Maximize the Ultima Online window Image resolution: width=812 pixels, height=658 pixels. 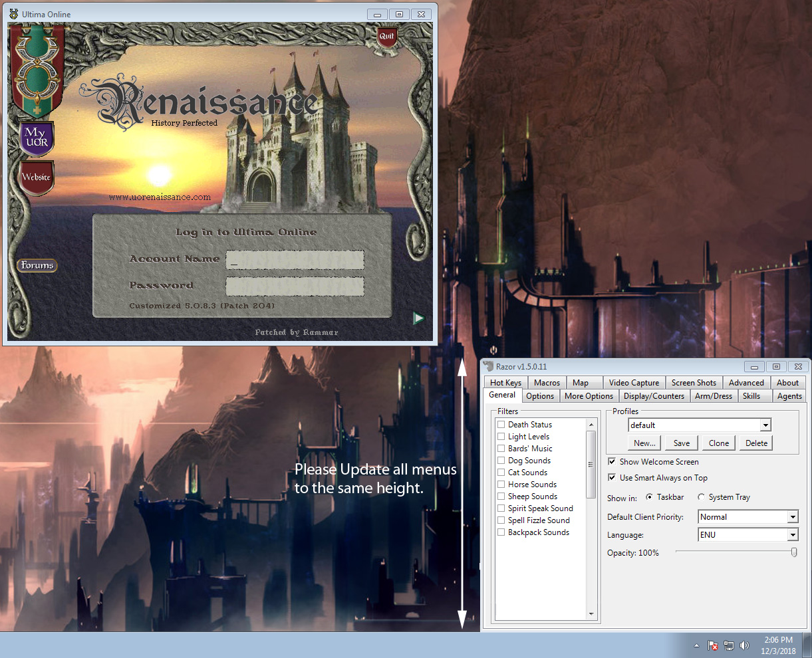(399, 14)
